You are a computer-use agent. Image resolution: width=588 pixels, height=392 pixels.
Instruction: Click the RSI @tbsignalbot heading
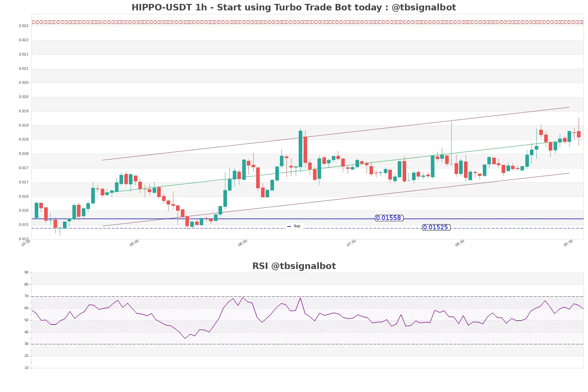tap(294, 266)
